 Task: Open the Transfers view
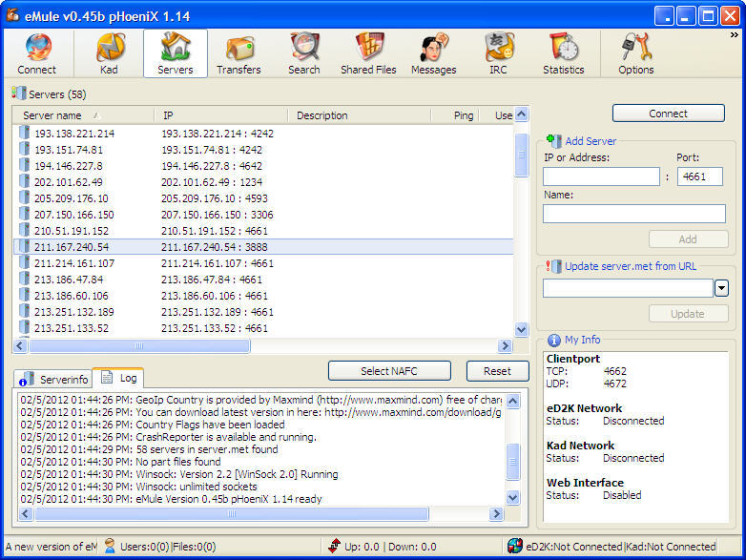pos(238,53)
